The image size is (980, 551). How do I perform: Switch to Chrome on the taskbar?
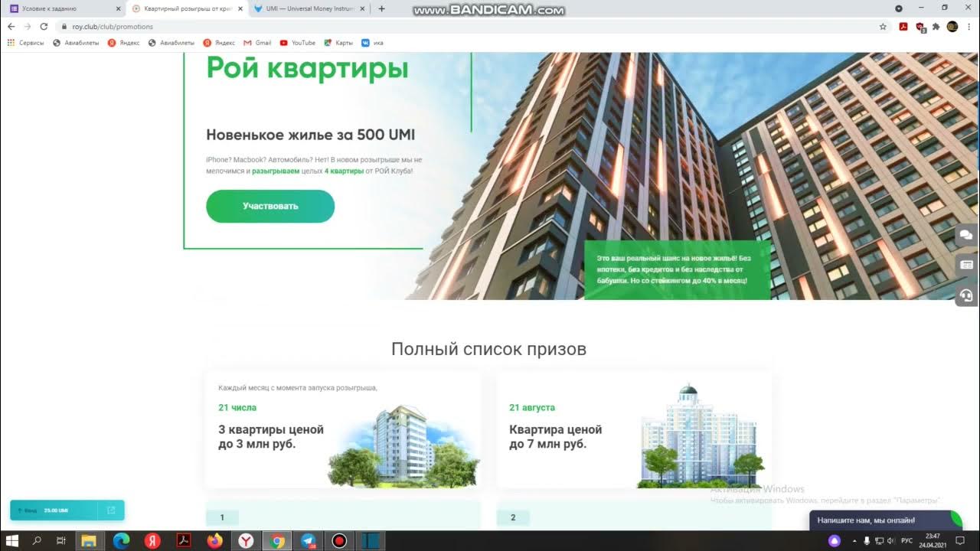point(277,540)
